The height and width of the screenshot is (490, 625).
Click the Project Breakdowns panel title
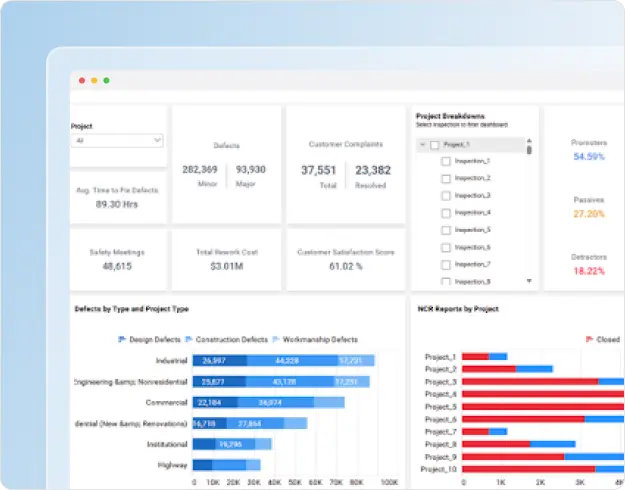[450, 116]
